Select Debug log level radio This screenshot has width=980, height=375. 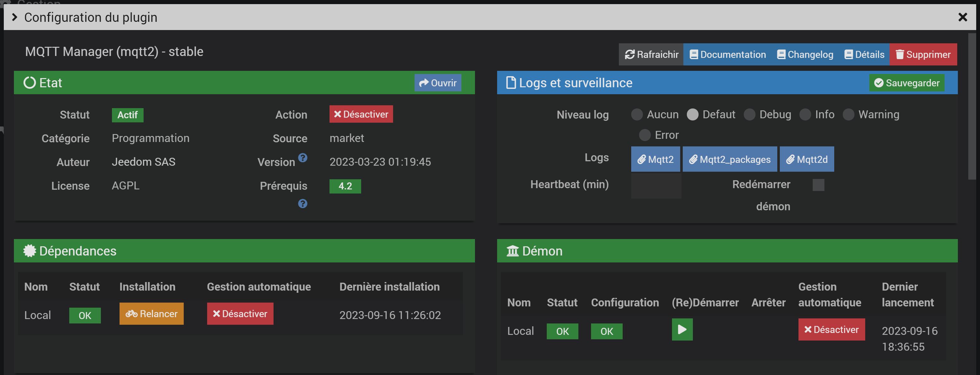(749, 114)
